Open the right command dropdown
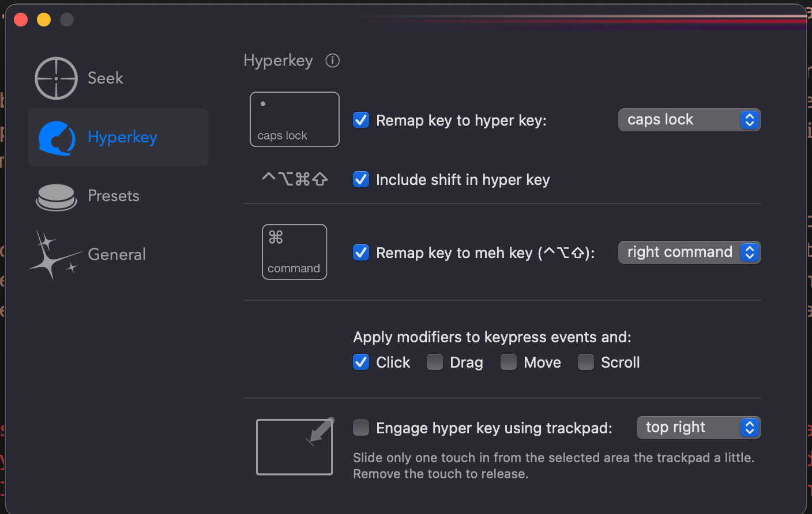Viewport: 812px width, 514px height. click(689, 252)
